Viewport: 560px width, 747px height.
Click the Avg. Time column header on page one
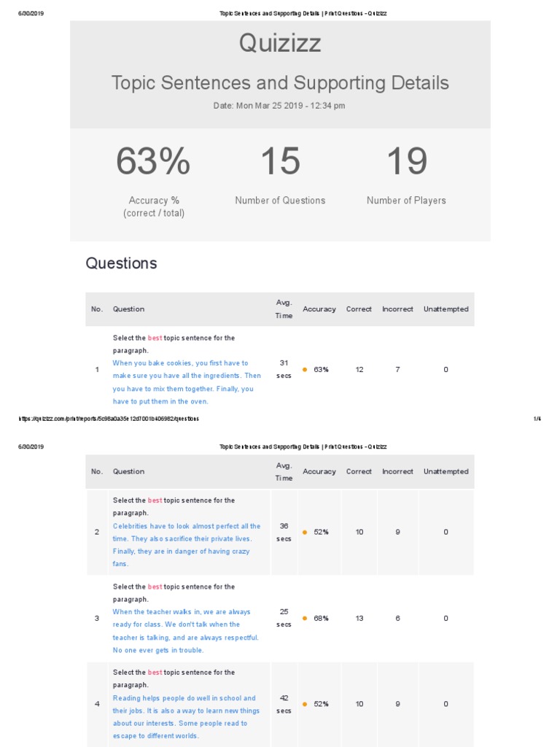[x=284, y=309]
